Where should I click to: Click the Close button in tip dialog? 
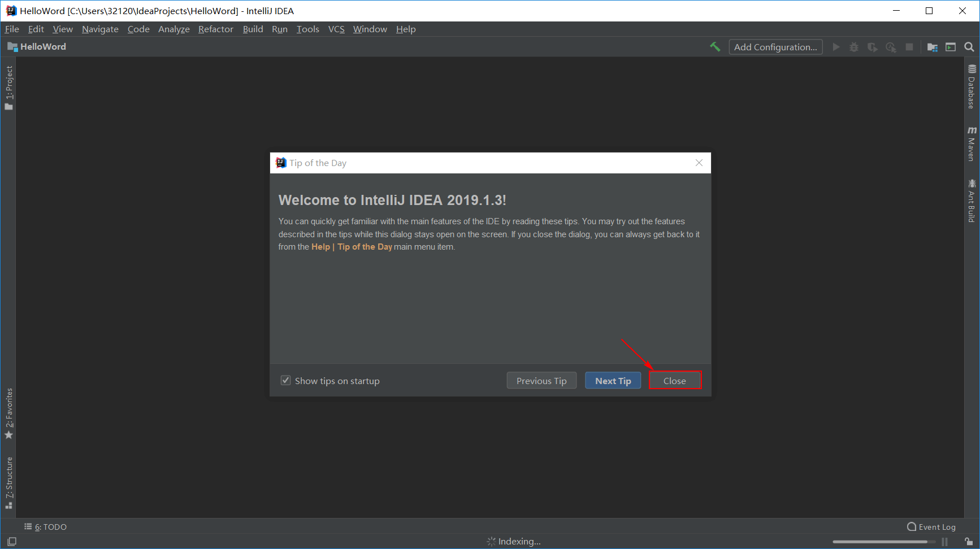[675, 381]
